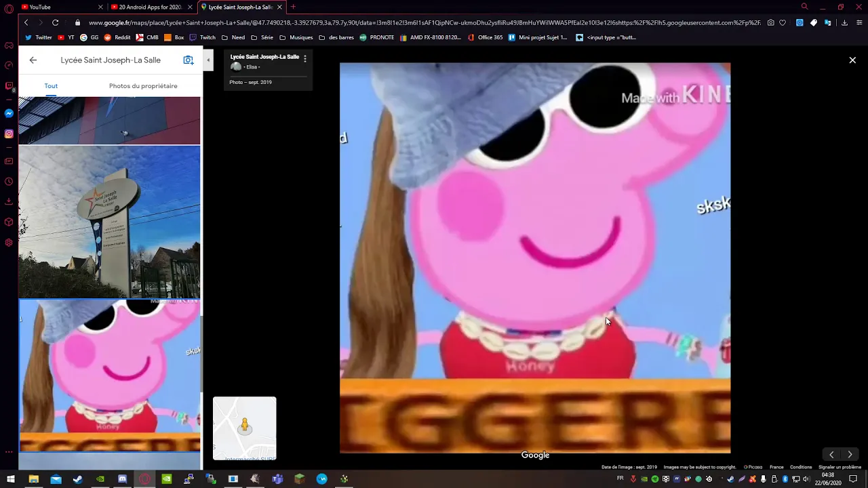Image resolution: width=868 pixels, height=488 pixels.
Task: Open the photo options three-dot menu
Action: point(304,59)
